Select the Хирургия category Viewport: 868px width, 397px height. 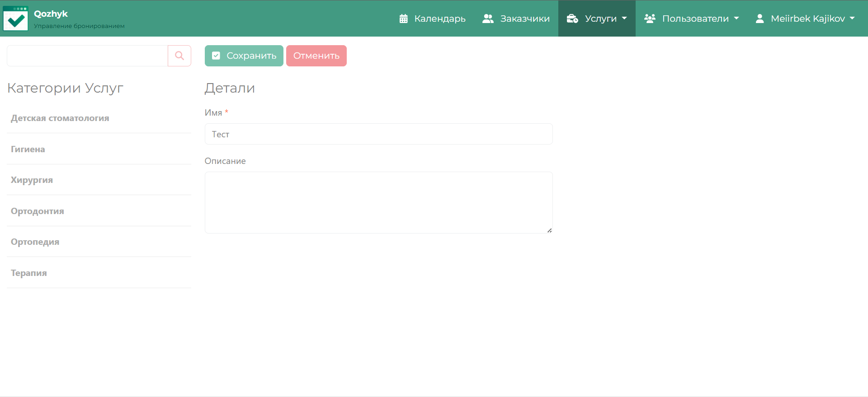32,180
